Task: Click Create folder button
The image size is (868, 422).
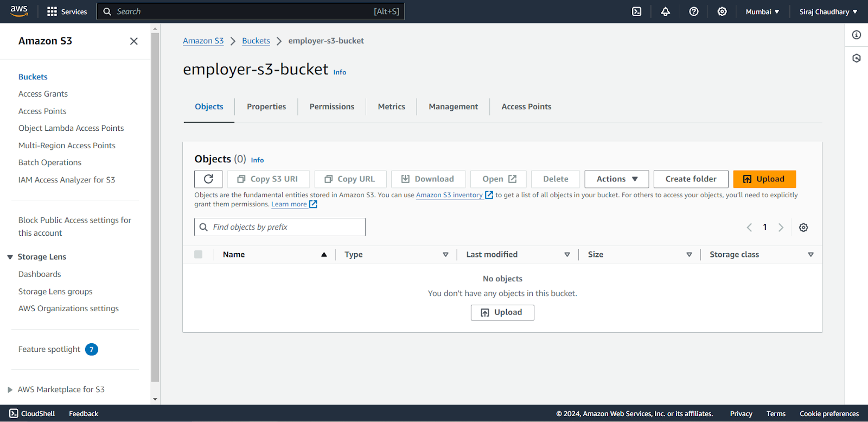Action: pos(691,179)
